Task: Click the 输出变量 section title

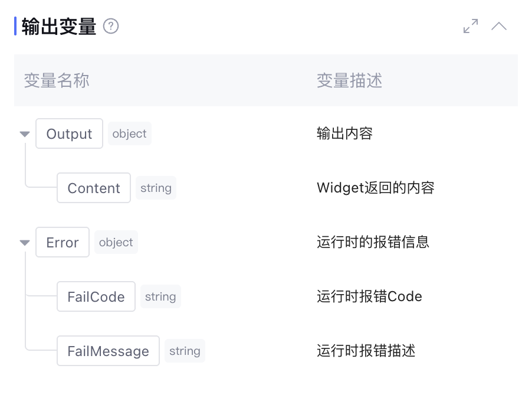Action: coord(59,27)
